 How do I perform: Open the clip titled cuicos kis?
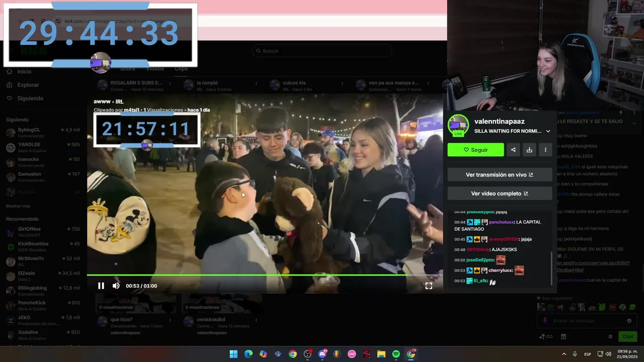pyautogui.click(x=294, y=83)
